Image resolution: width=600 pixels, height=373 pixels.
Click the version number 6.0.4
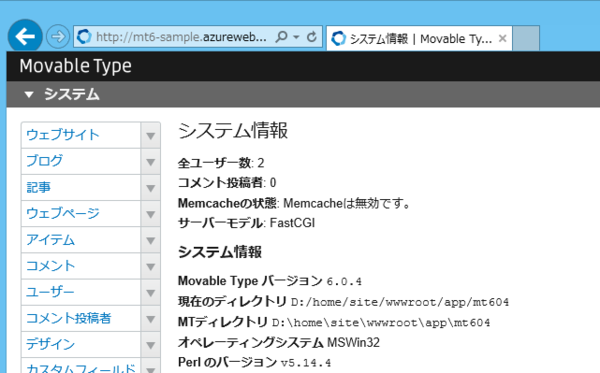(x=344, y=282)
